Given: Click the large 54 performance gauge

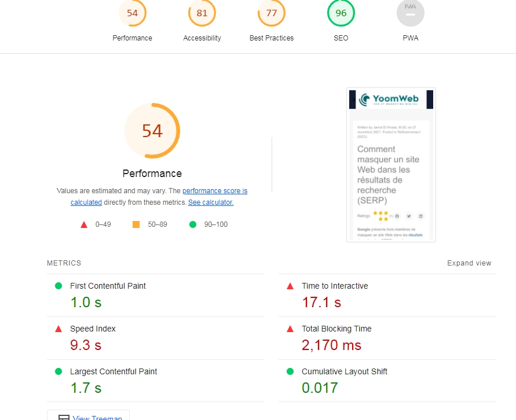Looking at the screenshot, I should point(152,131).
